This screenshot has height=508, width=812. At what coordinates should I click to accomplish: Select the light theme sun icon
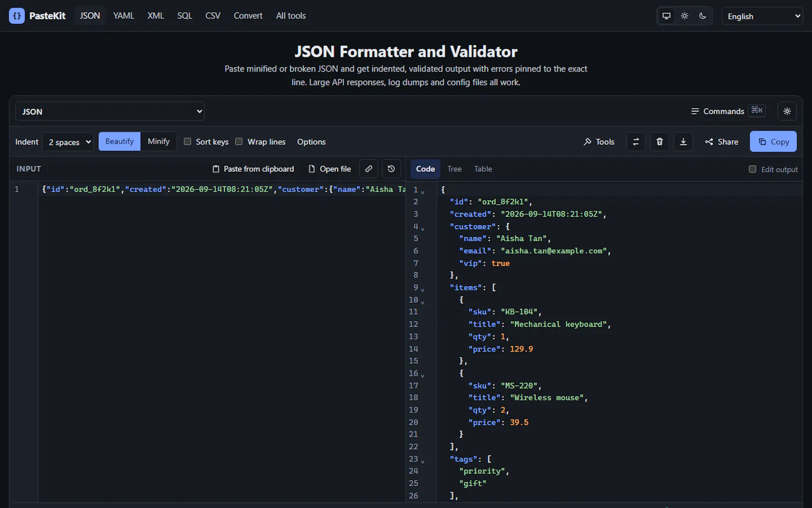tap(685, 16)
